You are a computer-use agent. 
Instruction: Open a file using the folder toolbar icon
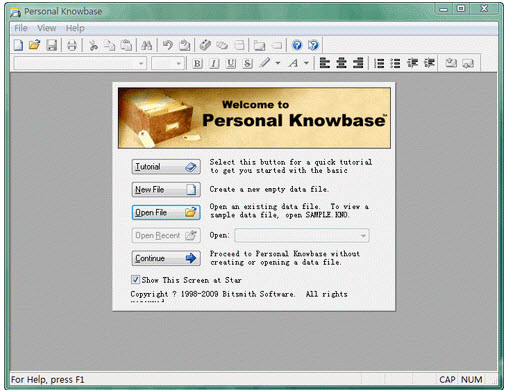[34, 45]
